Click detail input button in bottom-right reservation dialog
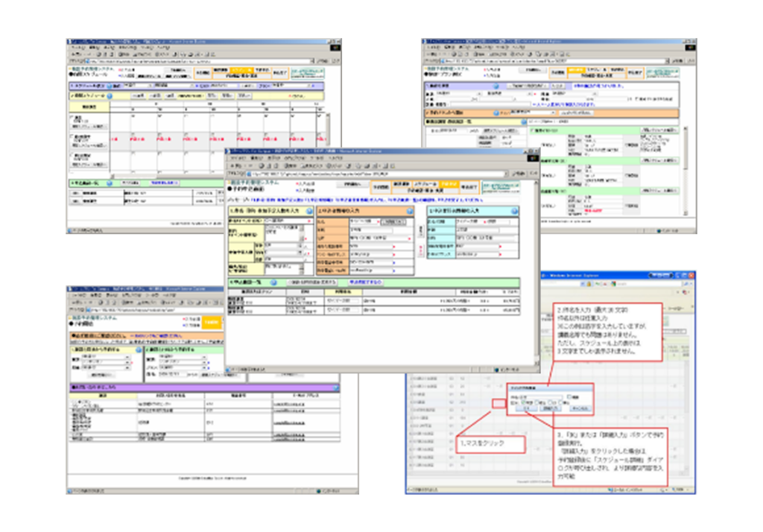 click(x=551, y=409)
